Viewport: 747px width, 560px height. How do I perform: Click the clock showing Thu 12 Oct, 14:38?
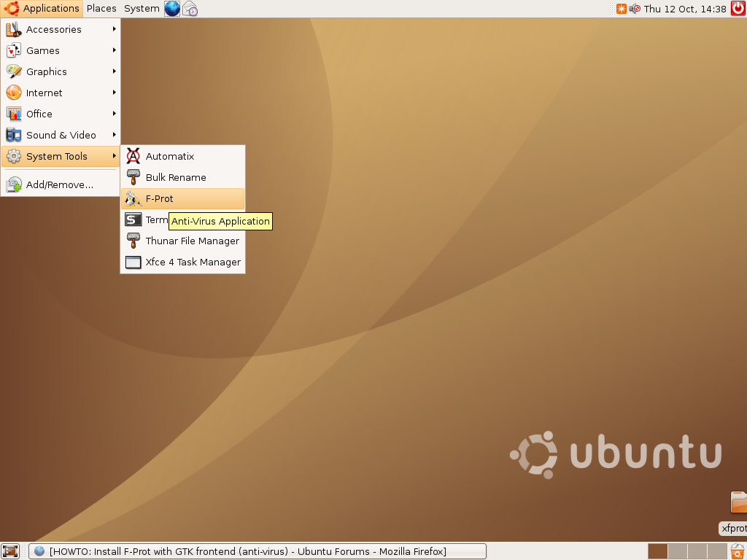(685, 9)
